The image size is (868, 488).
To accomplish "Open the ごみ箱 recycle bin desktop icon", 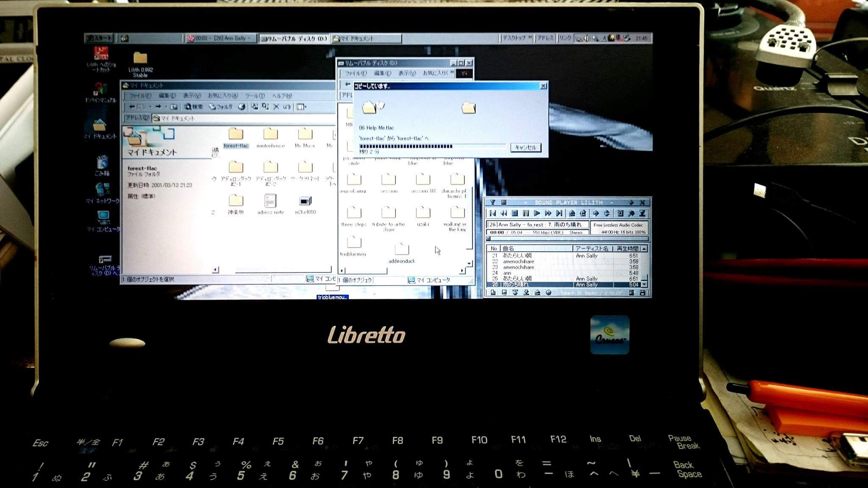I will pos(102,166).
